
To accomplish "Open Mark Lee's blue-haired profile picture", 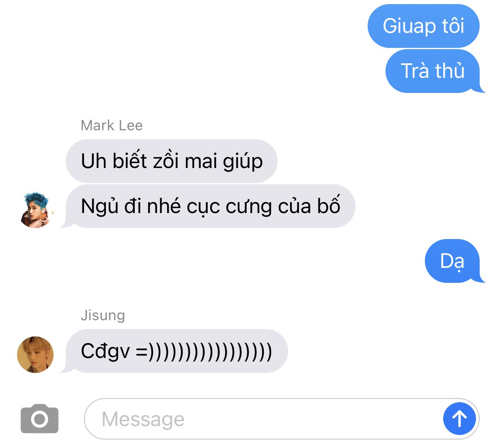I will (x=36, y=210).
